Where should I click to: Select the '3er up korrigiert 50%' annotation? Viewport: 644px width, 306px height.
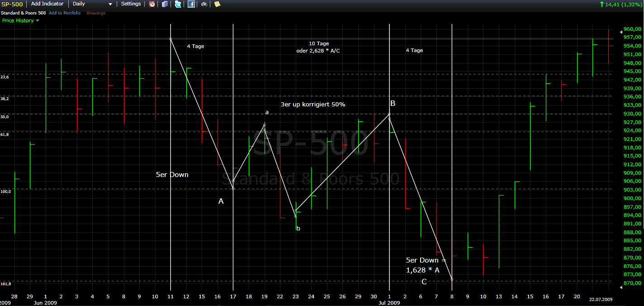click(313, 105)
